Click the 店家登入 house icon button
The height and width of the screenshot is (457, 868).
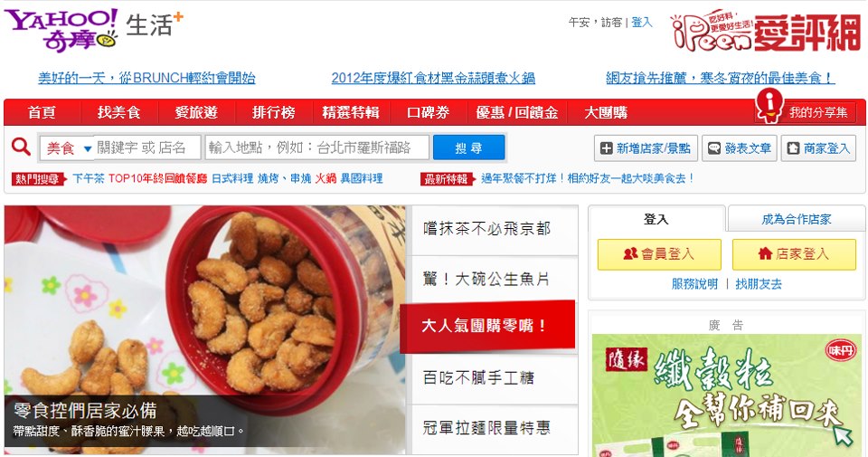point(794,254)
